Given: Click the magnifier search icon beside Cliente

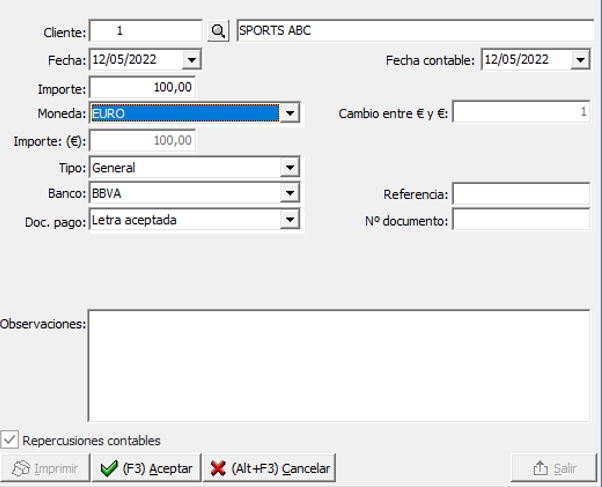Looking at the screenshot, I should (x=218, y=31).
